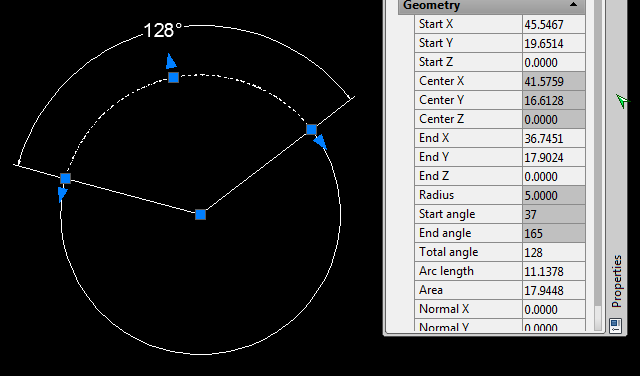This screenshot has height=376, width=640.
Task: Click the triangle grip below arc end
Action: tap(62, 194)
